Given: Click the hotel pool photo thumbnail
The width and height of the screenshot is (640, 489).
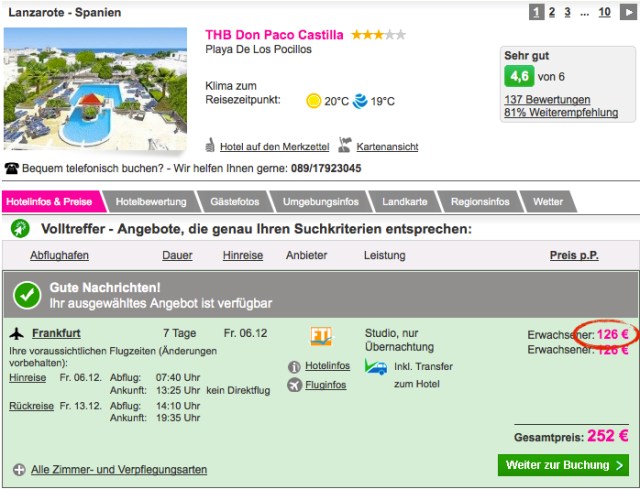Looking at the screenshot, I should [x=95, y=89].
